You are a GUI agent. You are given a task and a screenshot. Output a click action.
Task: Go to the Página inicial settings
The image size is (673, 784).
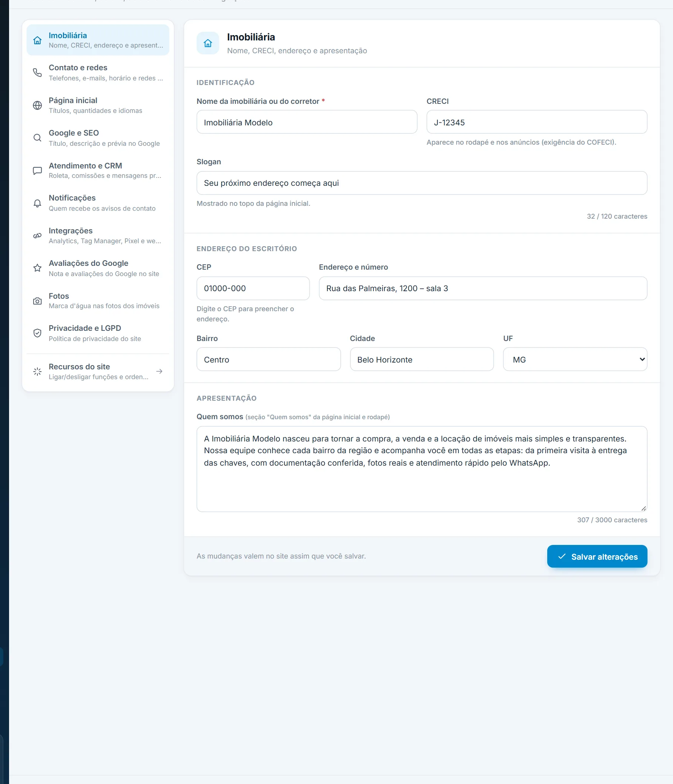coord(97,105)
